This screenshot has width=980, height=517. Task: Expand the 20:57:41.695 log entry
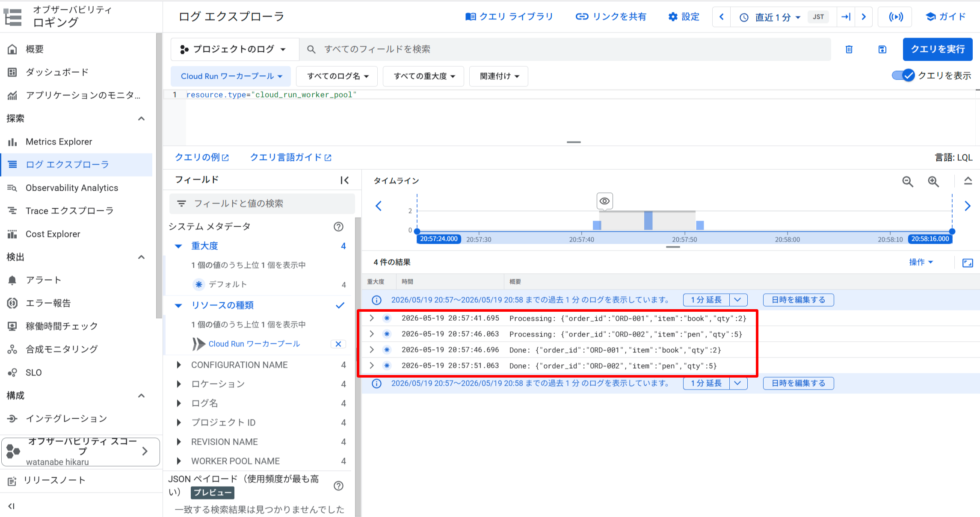(x=372, y=318)
